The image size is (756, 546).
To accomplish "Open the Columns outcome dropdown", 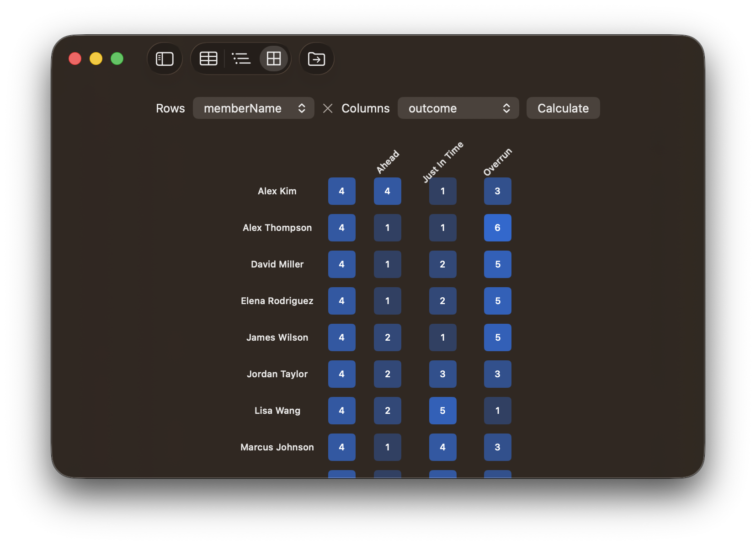I will pyautogui.click(x=458, y=108).
